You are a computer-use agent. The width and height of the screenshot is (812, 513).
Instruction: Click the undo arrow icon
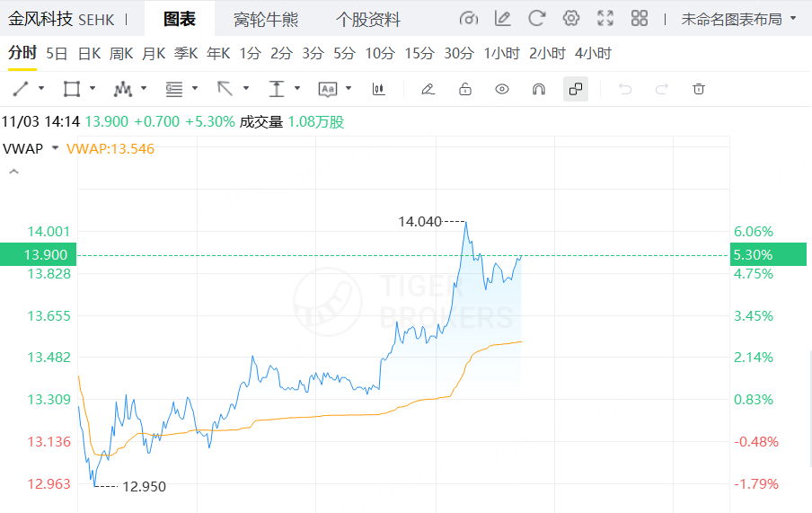(x=625, y=89)
